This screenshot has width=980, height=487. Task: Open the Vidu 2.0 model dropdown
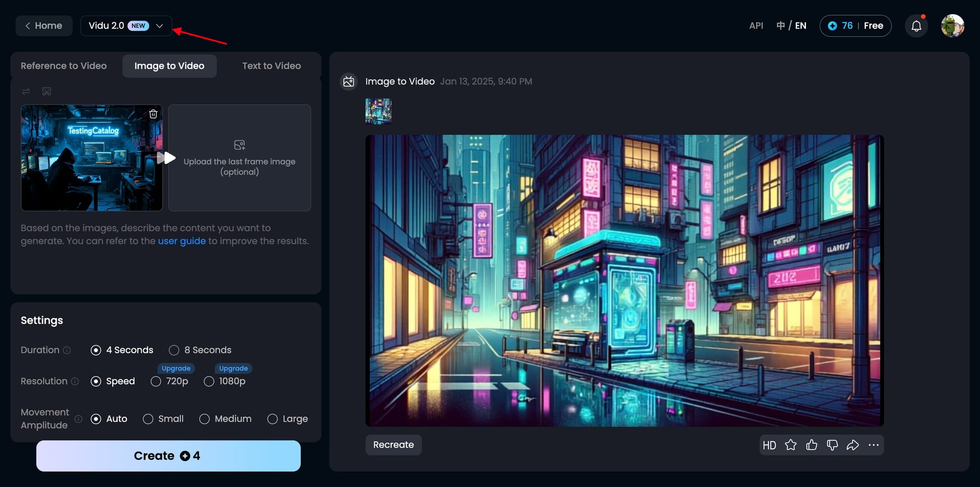126,26
